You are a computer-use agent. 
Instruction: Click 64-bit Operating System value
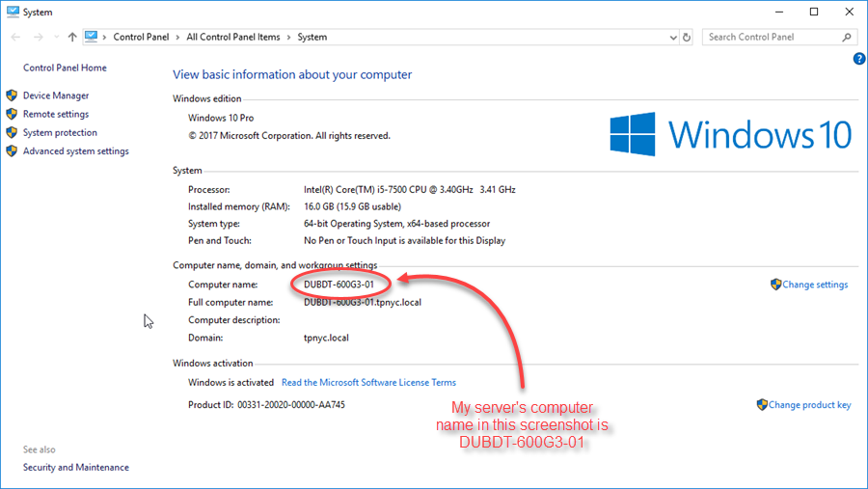397,224
